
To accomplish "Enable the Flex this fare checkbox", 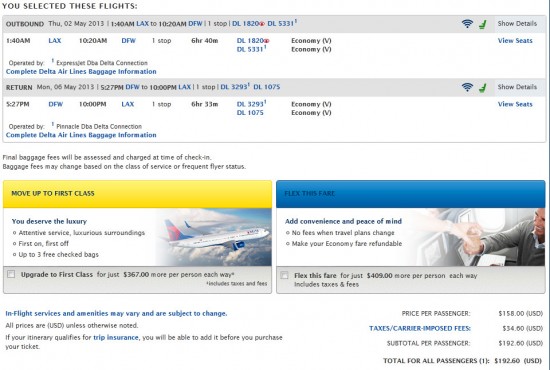I will [x=284, y=275].
